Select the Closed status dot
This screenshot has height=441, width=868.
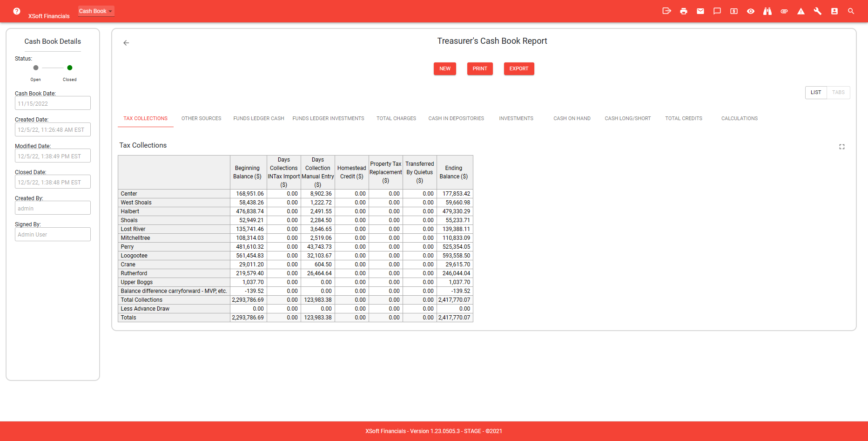click(x=70, y=68)
